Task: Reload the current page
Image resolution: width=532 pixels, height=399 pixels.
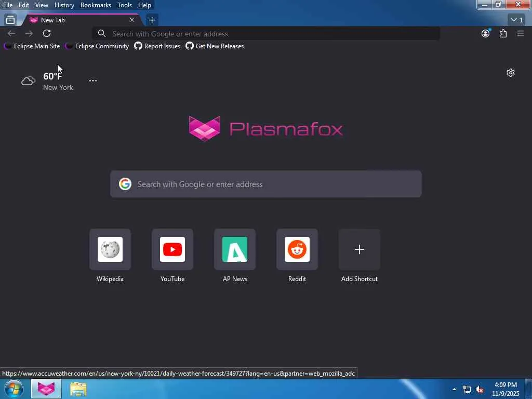Action: coord(47,33)
